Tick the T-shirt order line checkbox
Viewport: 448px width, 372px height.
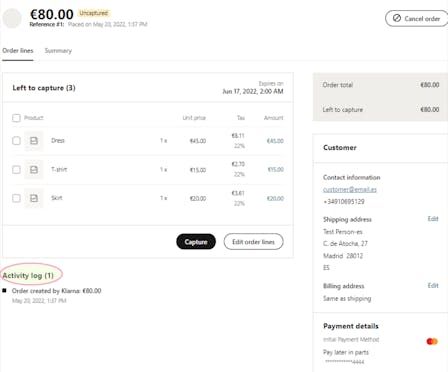(x=16, y=170)
